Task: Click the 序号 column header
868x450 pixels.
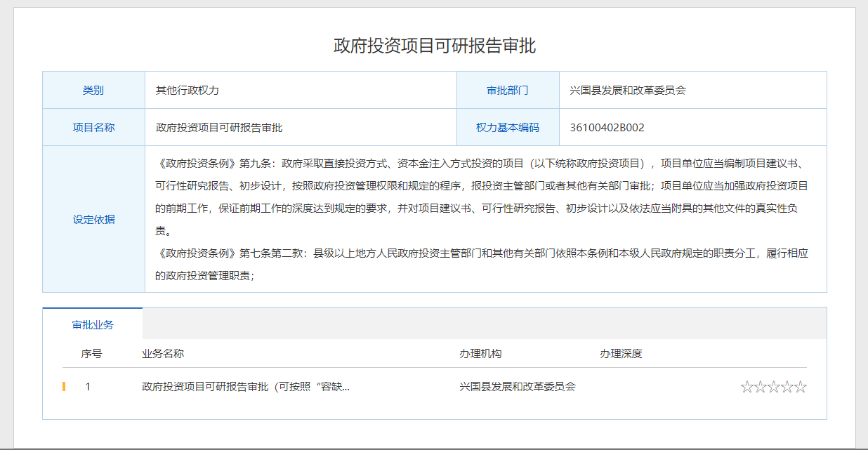Action: tap(91, 354)
